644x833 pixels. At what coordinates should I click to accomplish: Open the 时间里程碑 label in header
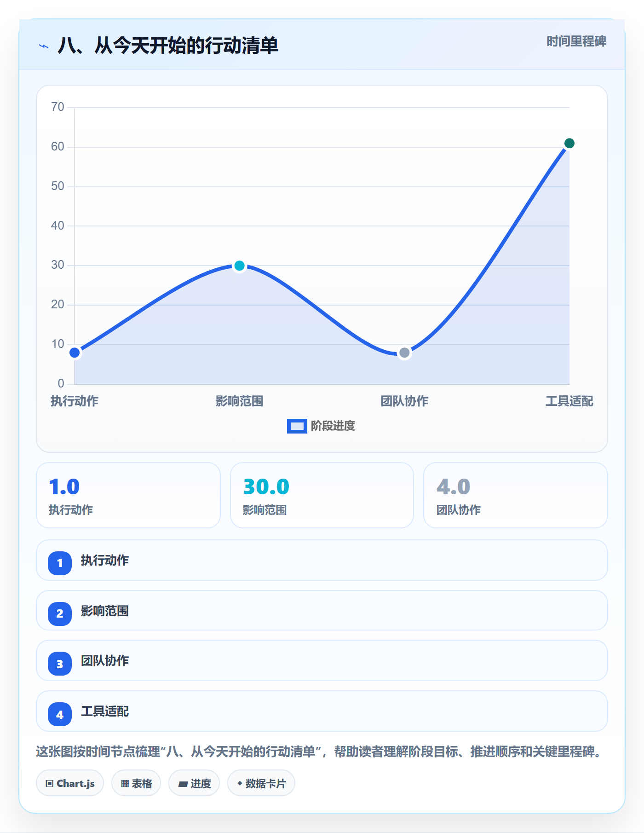point(576,41)
